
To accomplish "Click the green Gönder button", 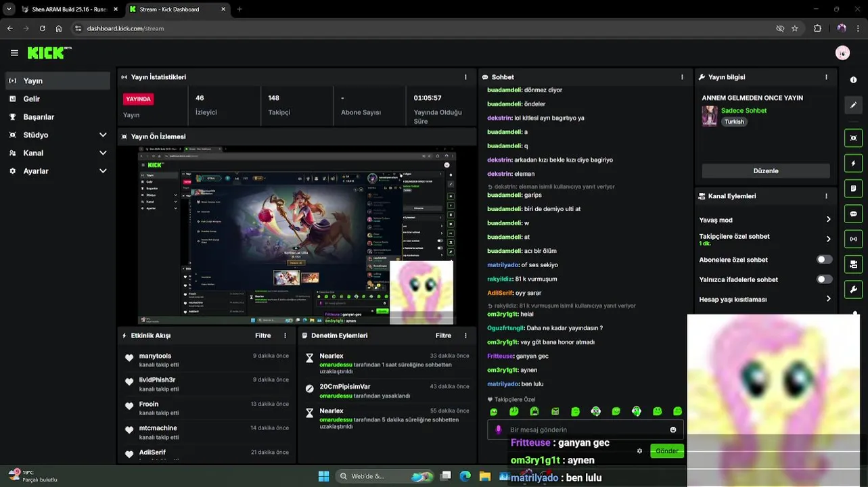I will [x=666, y=451].
